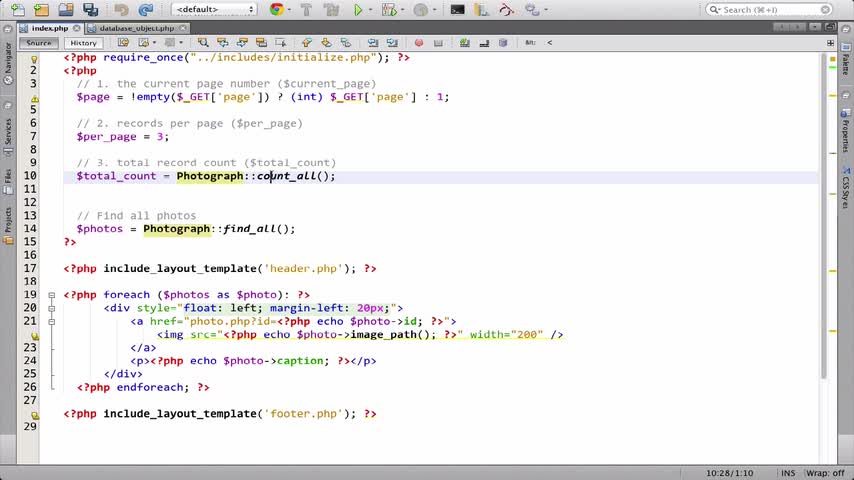Switch to the index.php tab
This screenshot has height=480, width=854.
[50, 28]
